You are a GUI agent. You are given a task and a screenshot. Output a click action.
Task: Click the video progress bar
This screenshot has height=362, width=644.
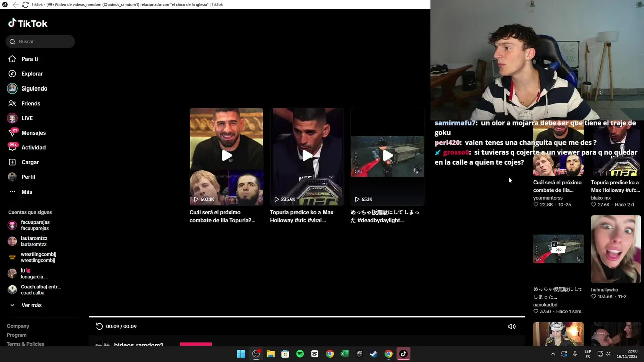[307, 317]
